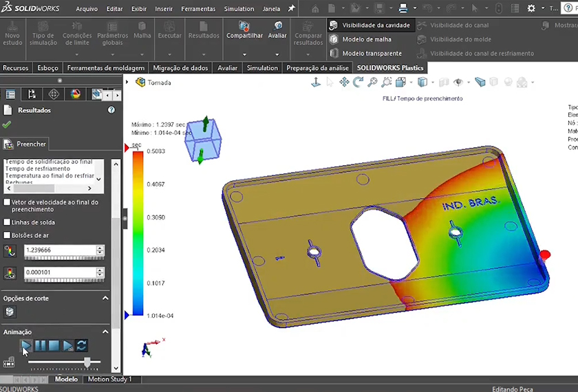Image resolution: width=578 pixels, height=392 pixels.
Task: Switch to Motion Study 1 tab
Action: pos(109,379)
